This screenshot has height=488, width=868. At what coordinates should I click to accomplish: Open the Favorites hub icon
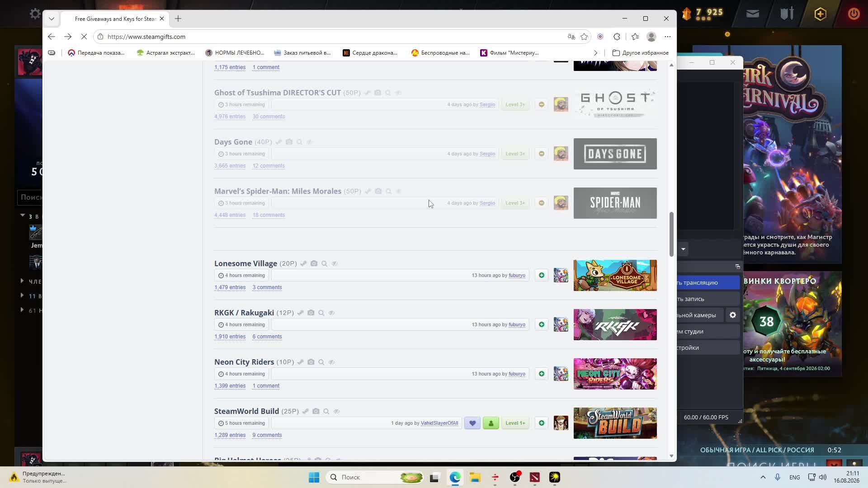click(x=635, y=37)
